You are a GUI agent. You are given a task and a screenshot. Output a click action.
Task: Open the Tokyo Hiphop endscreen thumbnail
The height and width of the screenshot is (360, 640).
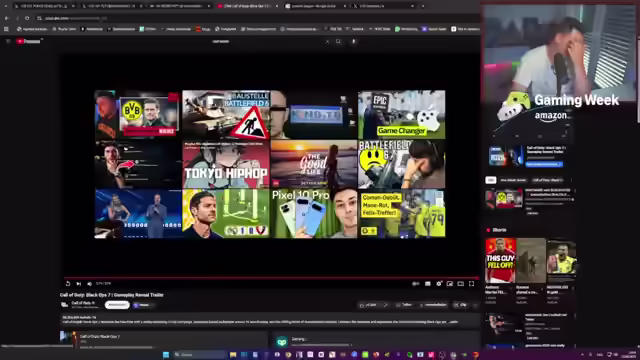226,164
